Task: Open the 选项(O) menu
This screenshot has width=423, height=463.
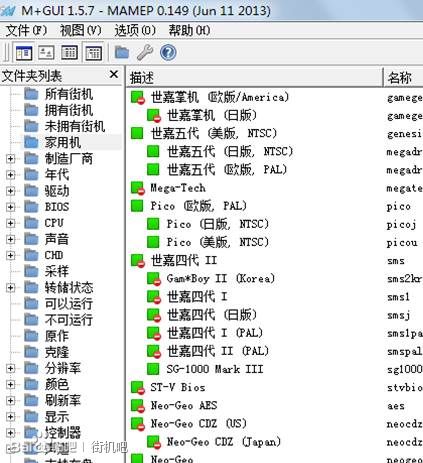Action: [135, 31]
